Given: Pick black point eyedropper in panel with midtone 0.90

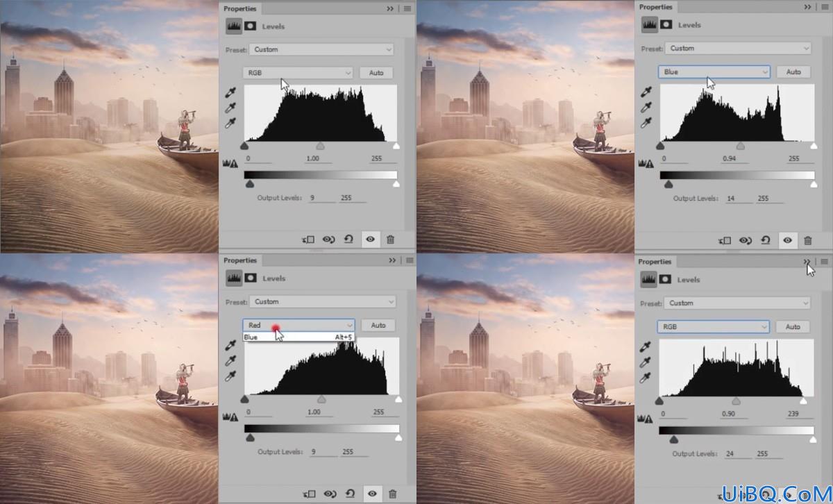Looking at the screenshot, I should 646,346.
